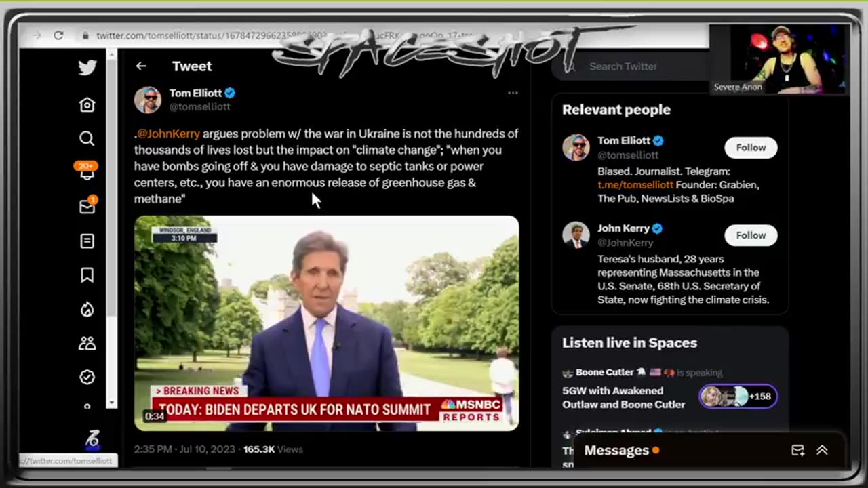This screenshot has width=868, height=488.
Task: Go forward with the browser forward arrow
Action: coord(37,35)
